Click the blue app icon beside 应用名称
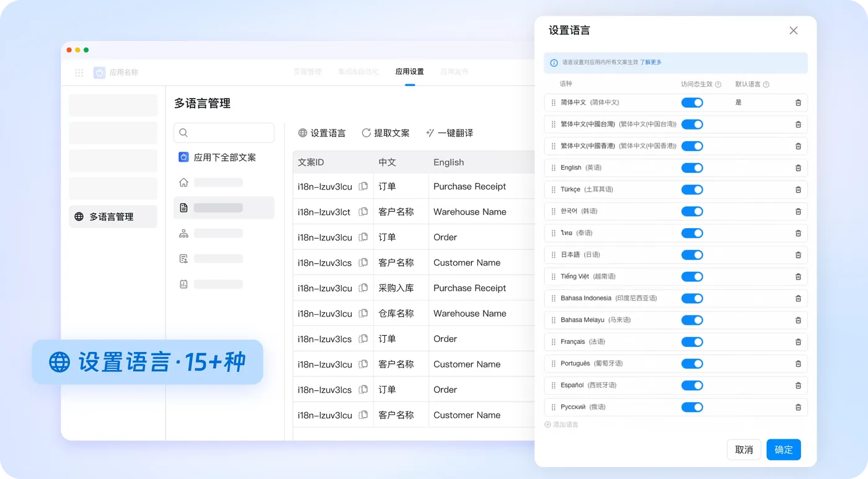Image resolution: width=868 pixels, height=479 pixels. point(99,73)
